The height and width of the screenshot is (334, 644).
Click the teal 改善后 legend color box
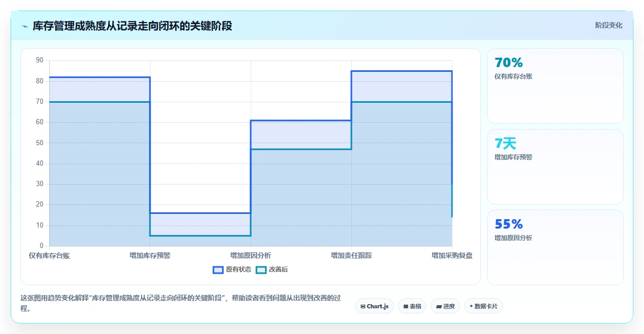[261, 270]
